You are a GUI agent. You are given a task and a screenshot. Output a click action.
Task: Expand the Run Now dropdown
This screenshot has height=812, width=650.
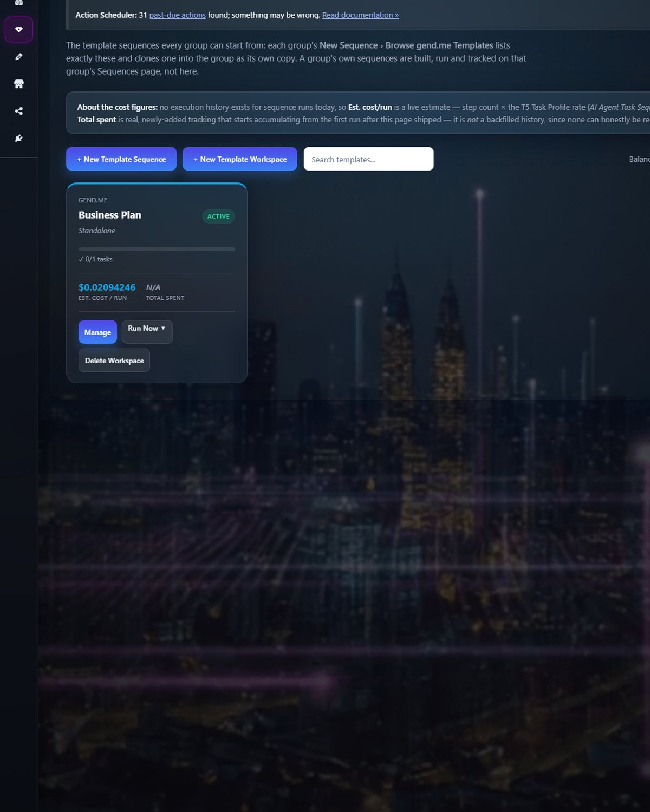tap(147, 332)
